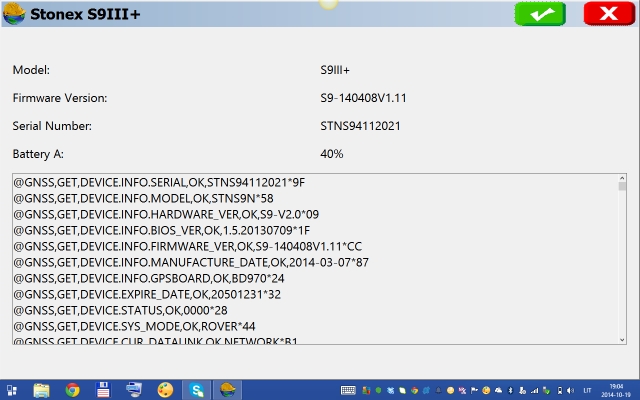Screen dimensions: 640x400
Task: Open network signal bars tray icon
Action: (534, 390)
